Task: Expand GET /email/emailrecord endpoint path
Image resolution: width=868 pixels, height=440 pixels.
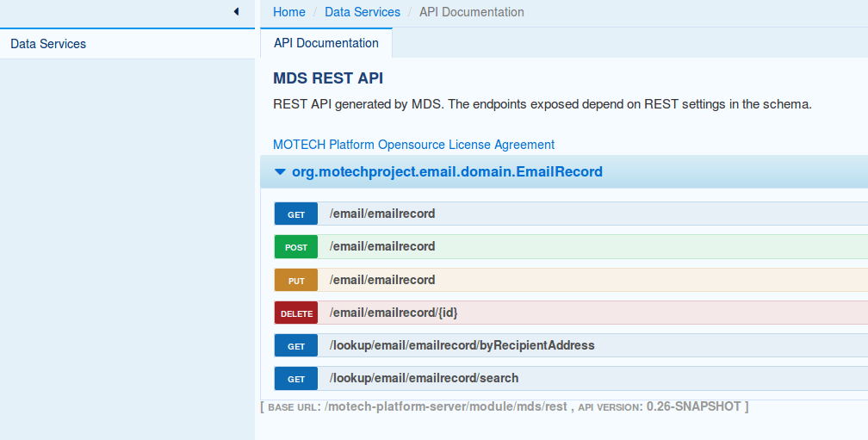Action: point(382,214)
